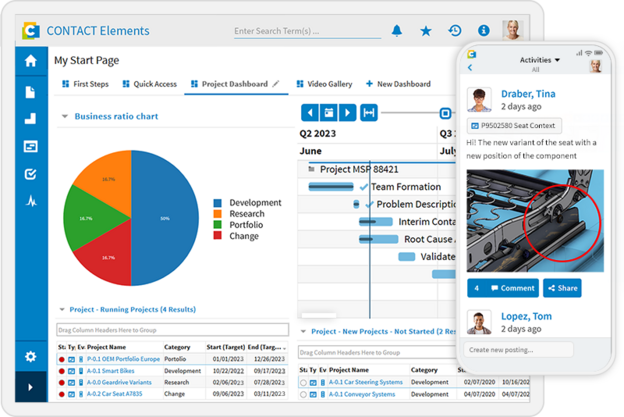Fit timeline width icon
The height and width of the screenshot is (417, 624).
[x=369, y=113]
